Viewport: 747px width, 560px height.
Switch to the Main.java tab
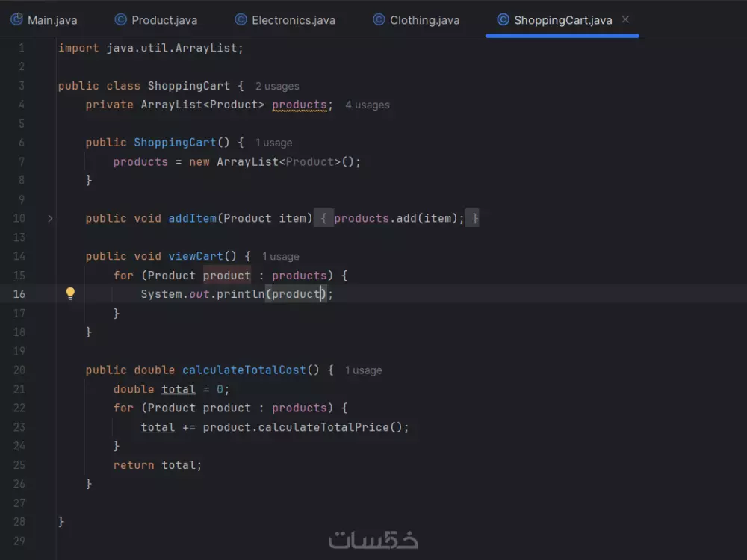(x=50, y=20)
